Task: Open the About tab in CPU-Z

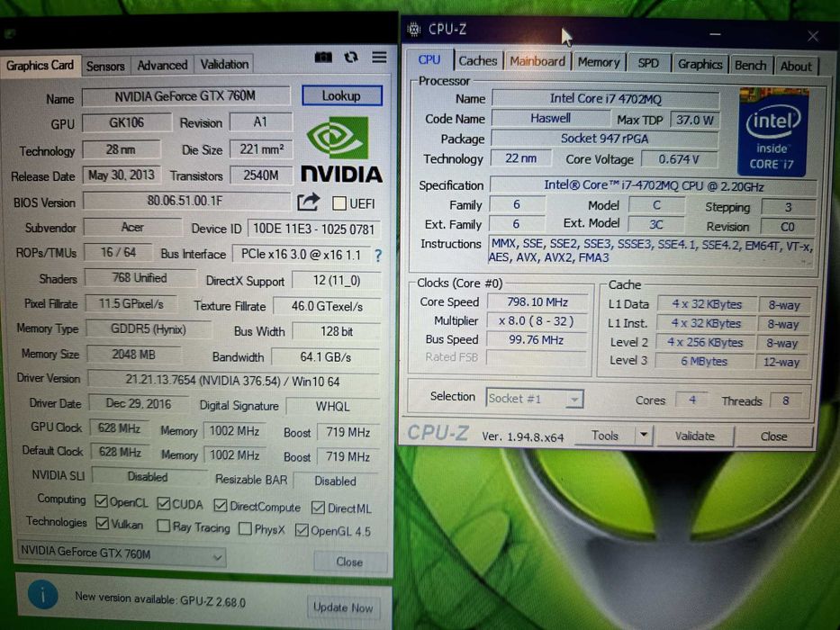Action: coord(796,67)
